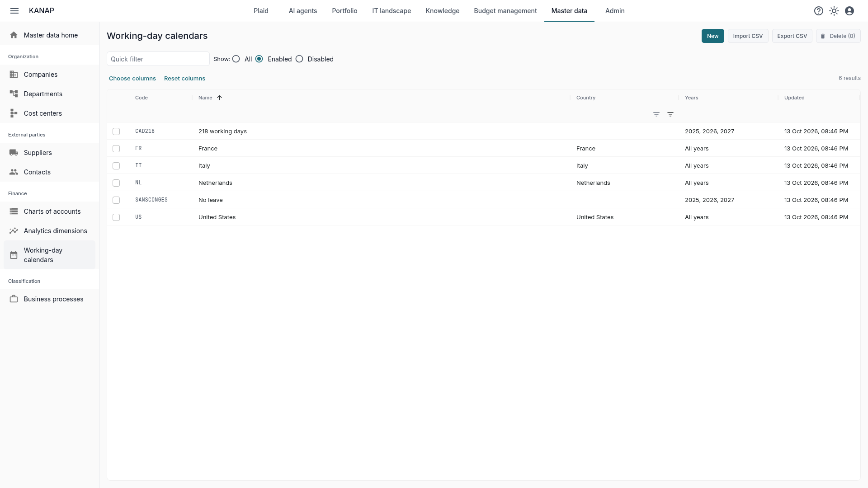Sort by Name ascending arrow

coord(219,98)
